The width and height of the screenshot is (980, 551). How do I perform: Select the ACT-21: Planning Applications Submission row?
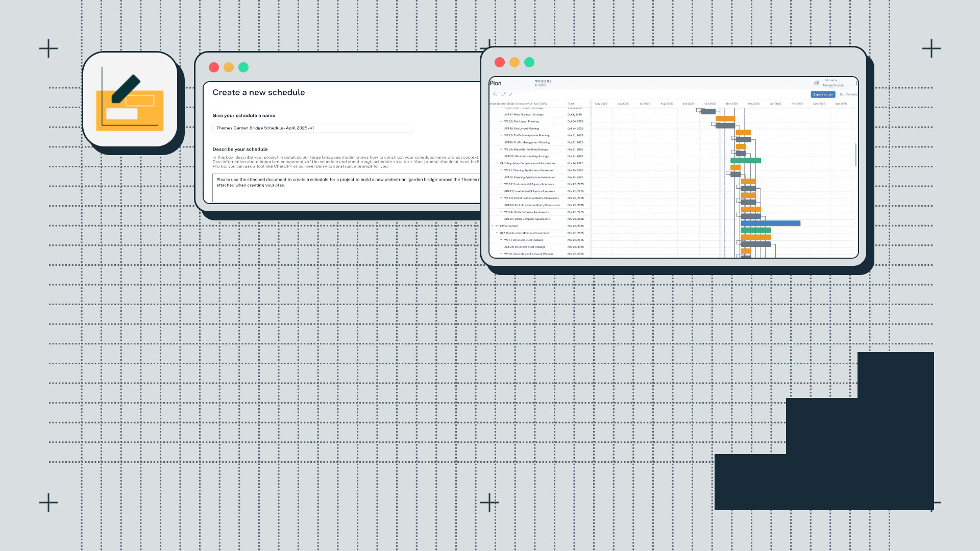pyautogui.click(x=540, y=178)
